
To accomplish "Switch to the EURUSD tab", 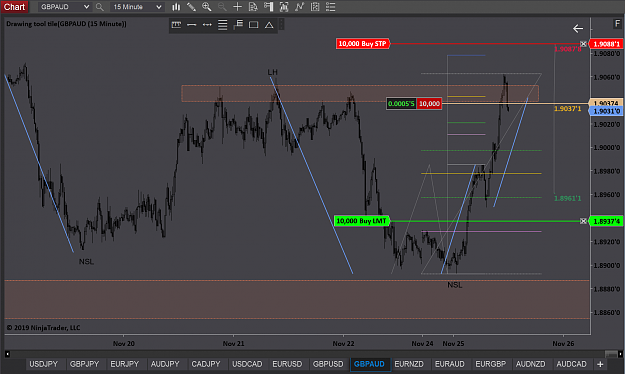I will tap(287, 364).
